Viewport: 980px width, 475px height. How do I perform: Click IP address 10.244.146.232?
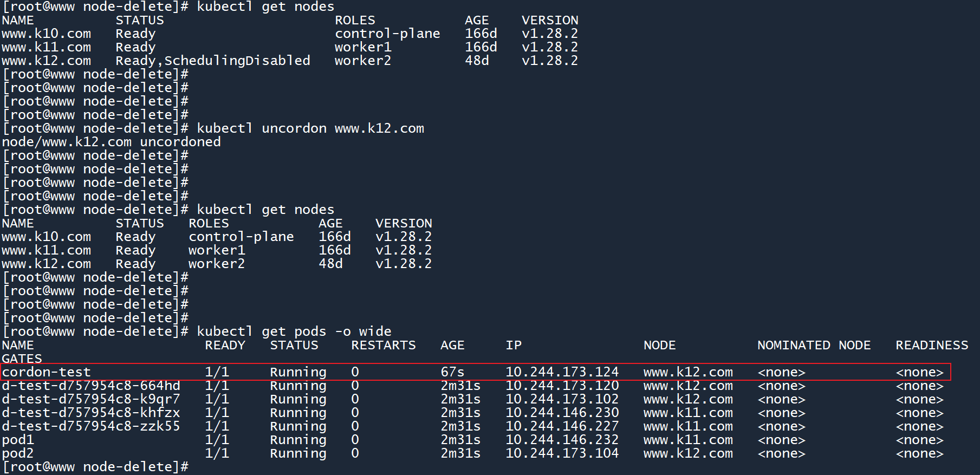point(562,440)
